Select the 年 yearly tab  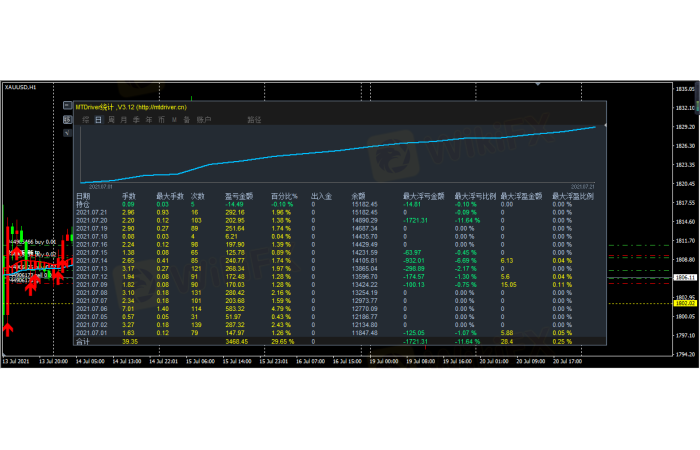click(x=149, y=120)
